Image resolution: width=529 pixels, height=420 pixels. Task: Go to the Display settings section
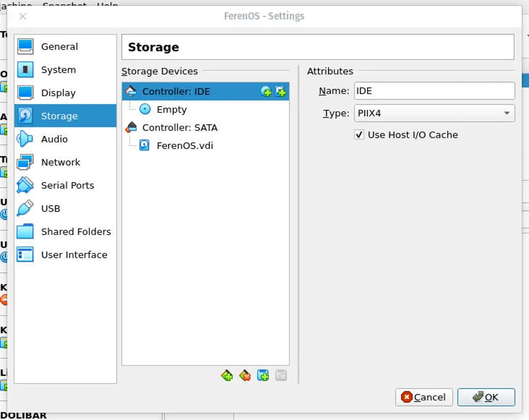click(65, 93)
